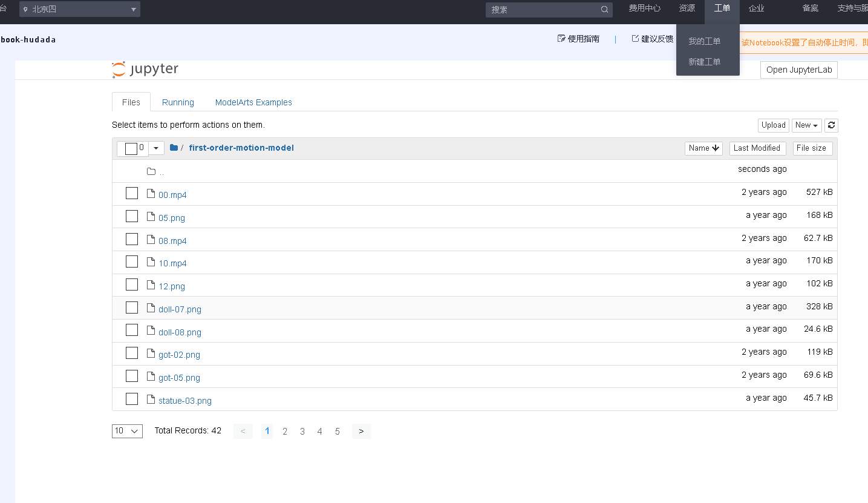Navigate to parent directory '..'

coord(162,172)
